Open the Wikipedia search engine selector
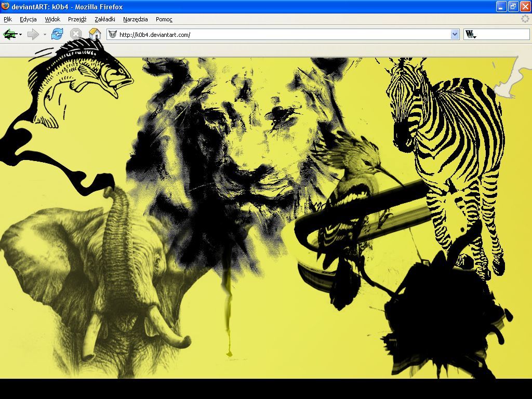 (x=471, y=34)
